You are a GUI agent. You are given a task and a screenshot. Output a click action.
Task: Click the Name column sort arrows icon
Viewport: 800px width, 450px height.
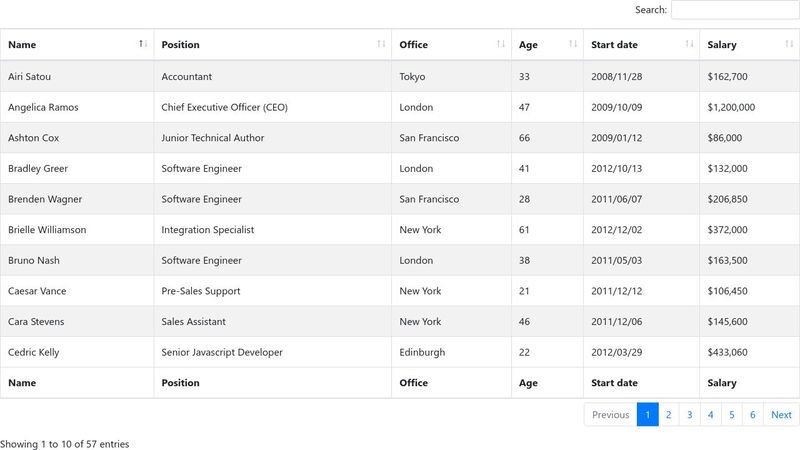(143, 44)
